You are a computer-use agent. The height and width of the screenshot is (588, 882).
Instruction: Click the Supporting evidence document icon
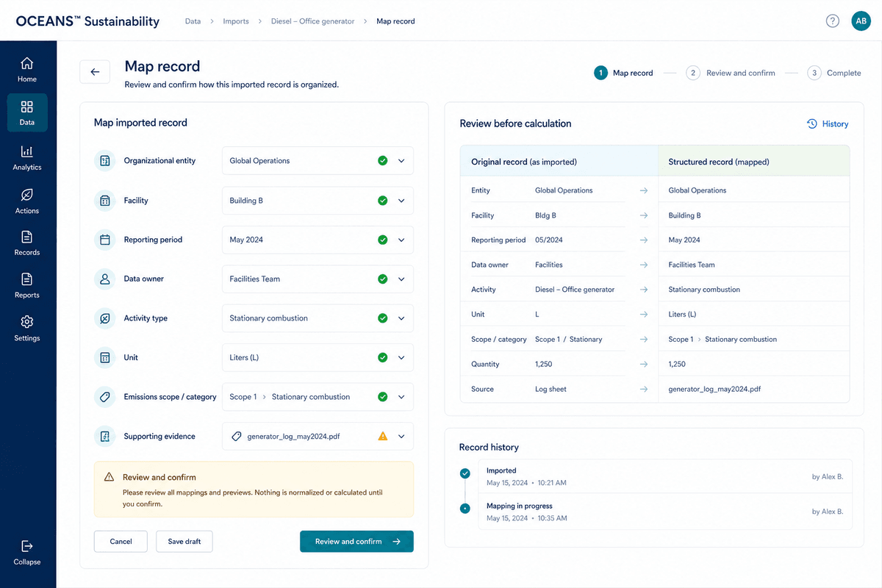[x=105, y=436]
